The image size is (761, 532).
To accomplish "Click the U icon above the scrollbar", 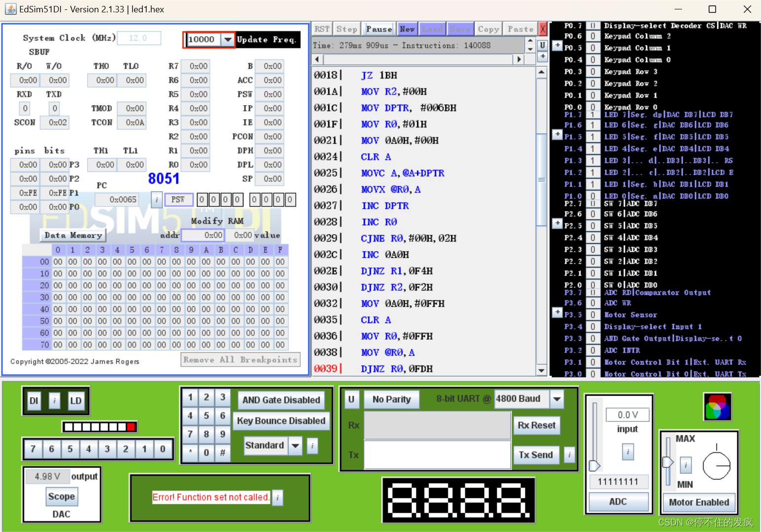I will pos(542,45).
